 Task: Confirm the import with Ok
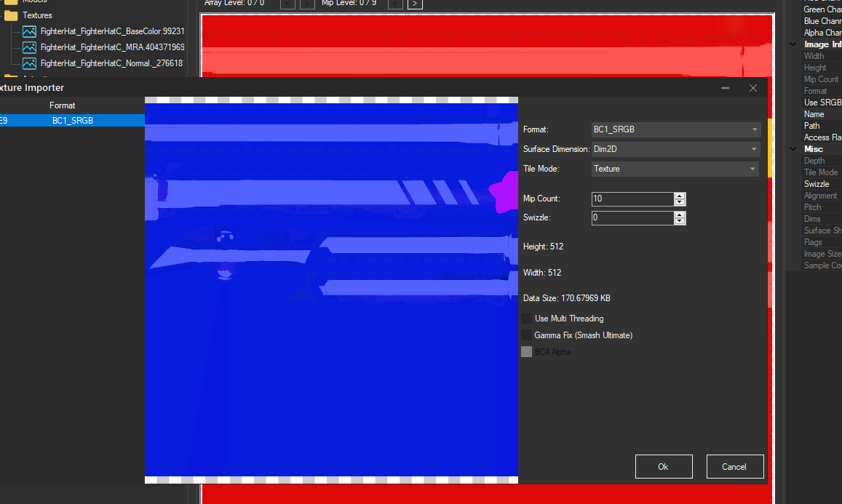(663, 466)
